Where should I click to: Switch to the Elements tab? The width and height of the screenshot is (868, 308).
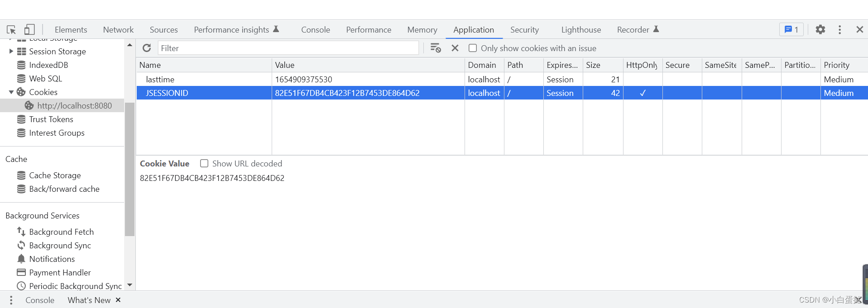71,30
